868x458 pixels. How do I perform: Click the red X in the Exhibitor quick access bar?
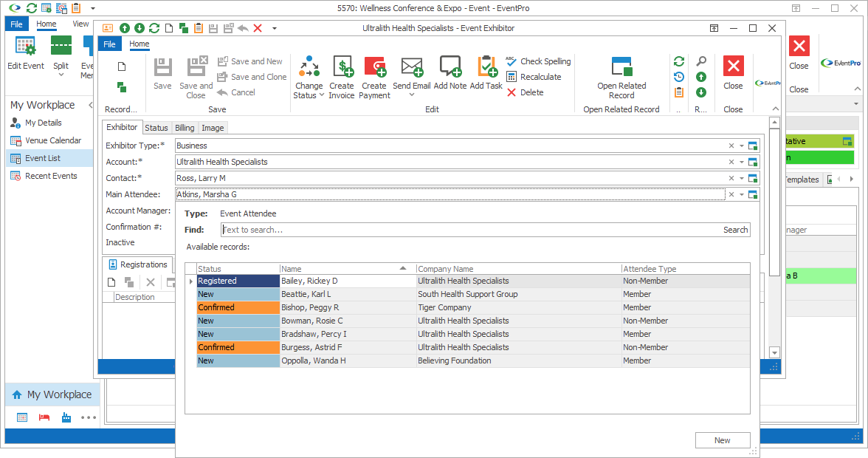coord(258,28)
